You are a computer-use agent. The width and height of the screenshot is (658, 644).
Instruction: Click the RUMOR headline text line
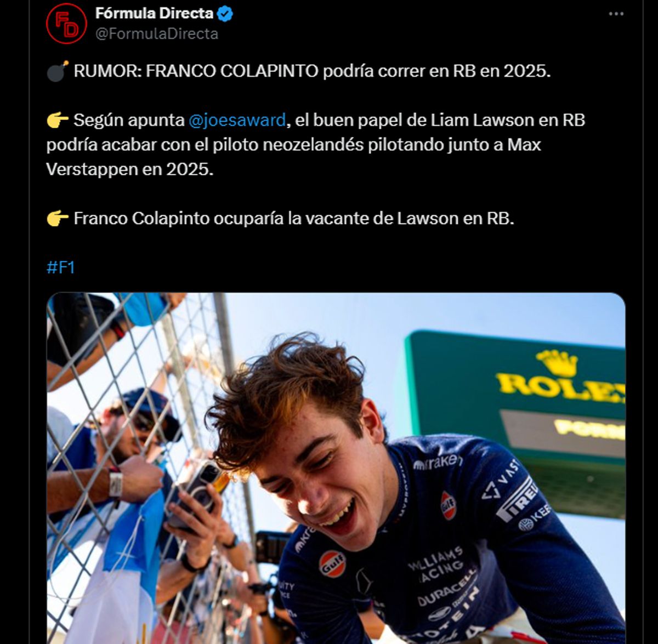tap(299, 71)
